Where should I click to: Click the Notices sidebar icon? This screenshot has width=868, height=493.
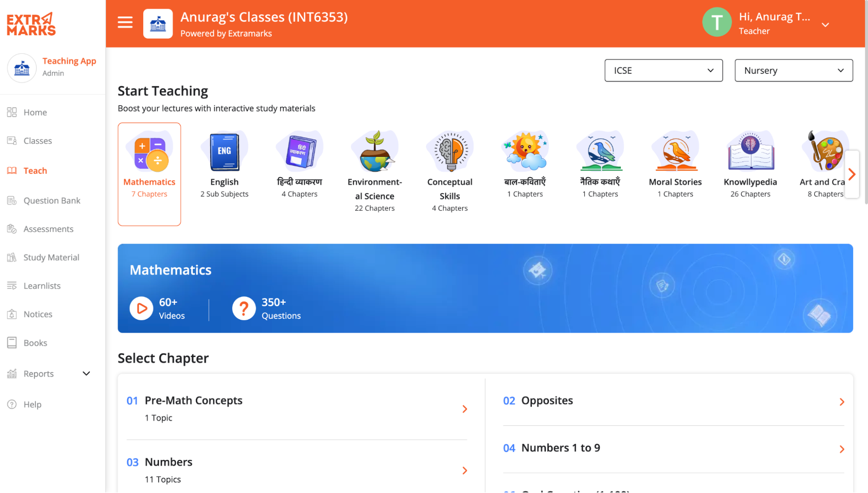(12, 314)
